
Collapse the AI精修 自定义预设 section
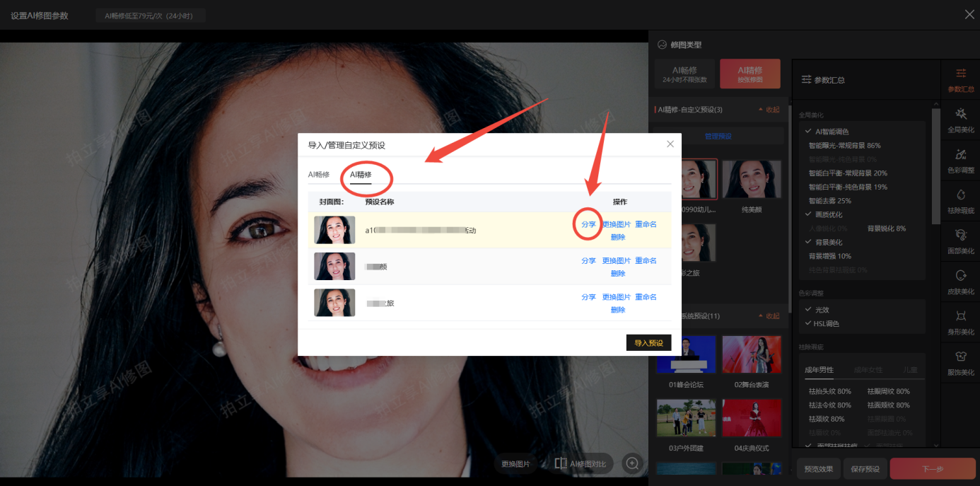(769, 110)
